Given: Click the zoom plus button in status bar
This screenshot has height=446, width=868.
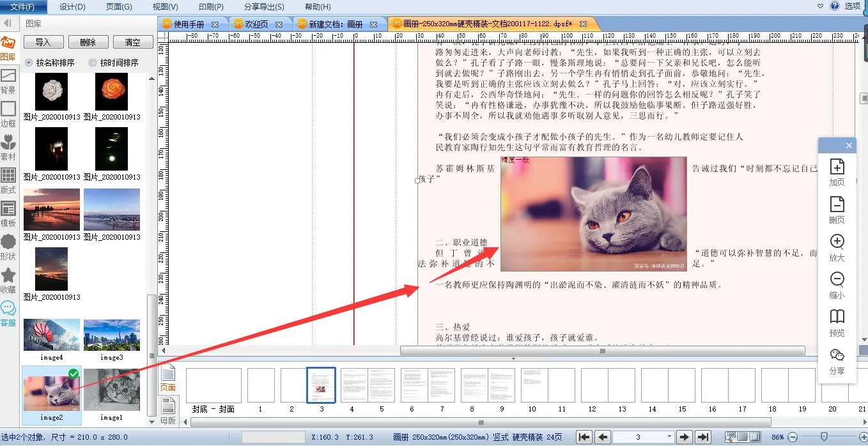Looking at the screenshot, I should (863, 437).
